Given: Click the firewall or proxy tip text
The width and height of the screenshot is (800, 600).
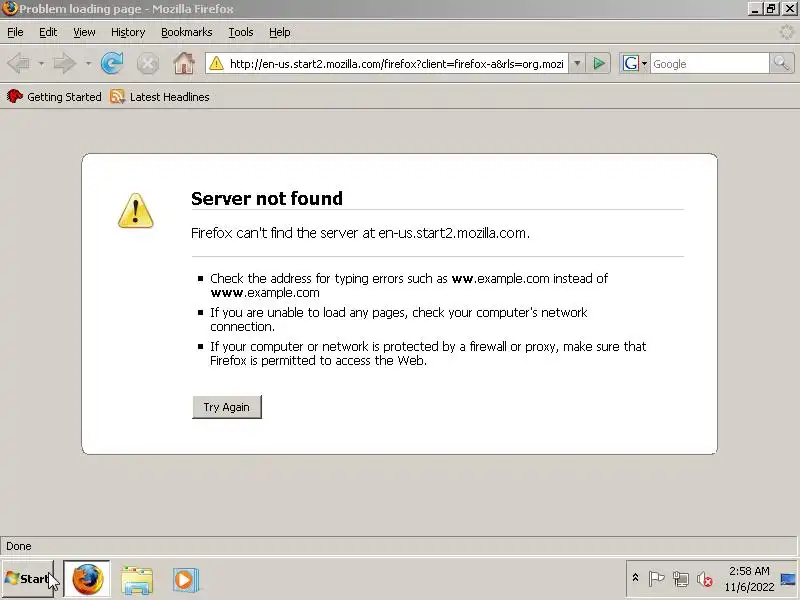Looking at the screenshot, I should coord(428,354).
